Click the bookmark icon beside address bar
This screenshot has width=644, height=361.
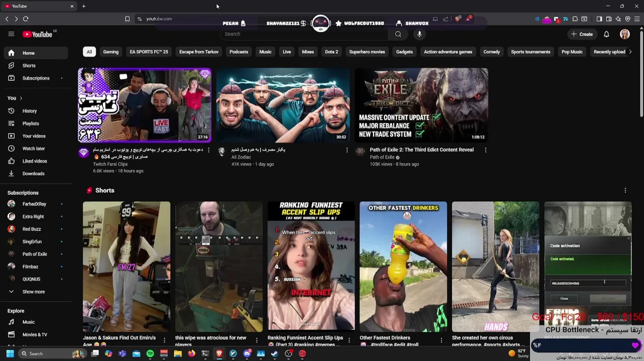tap(127, 19)
